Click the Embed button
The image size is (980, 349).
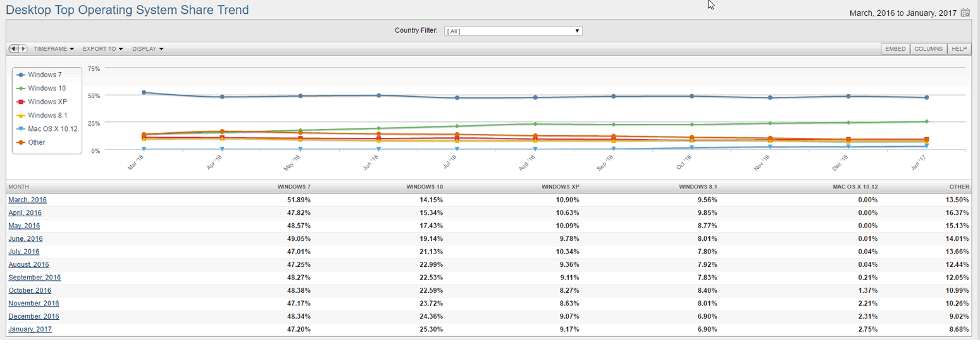(895, 49)
